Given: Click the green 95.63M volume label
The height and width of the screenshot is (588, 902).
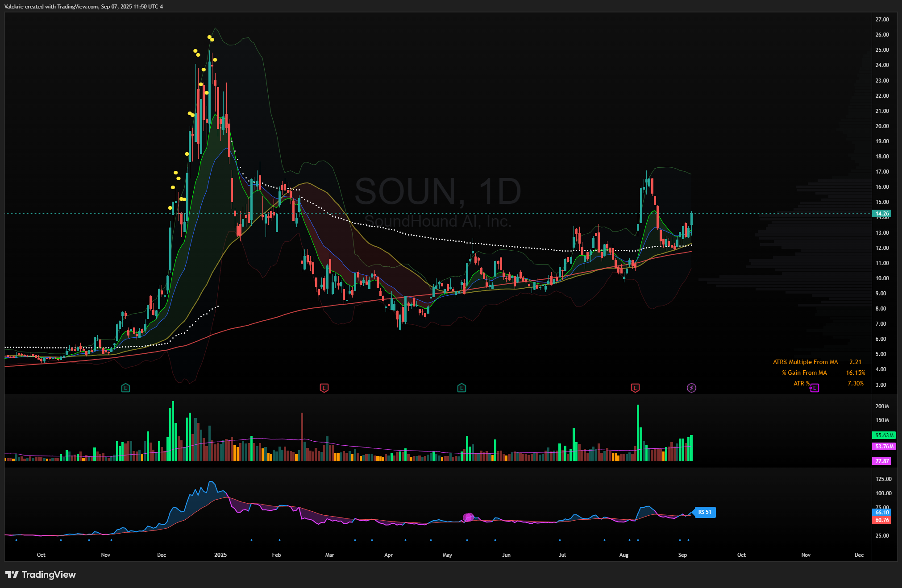Looking at the screenshot, I should tap(884, 435).
